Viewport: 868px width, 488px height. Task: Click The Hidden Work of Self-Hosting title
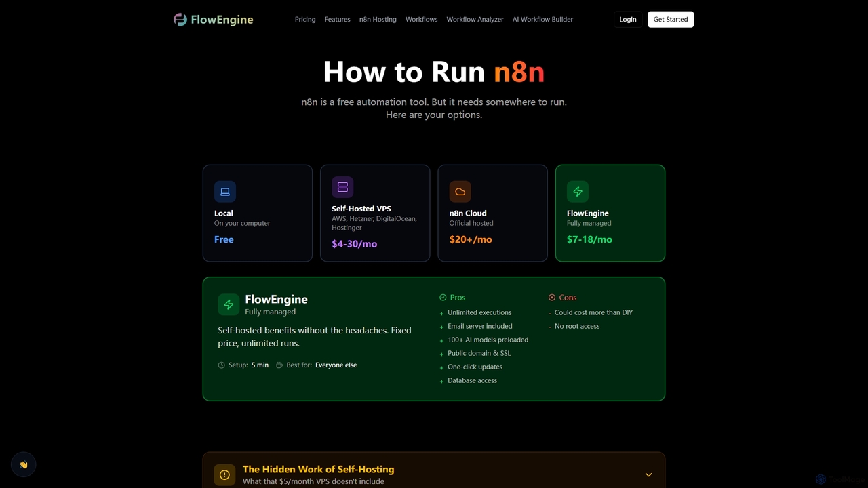[318, 469]
